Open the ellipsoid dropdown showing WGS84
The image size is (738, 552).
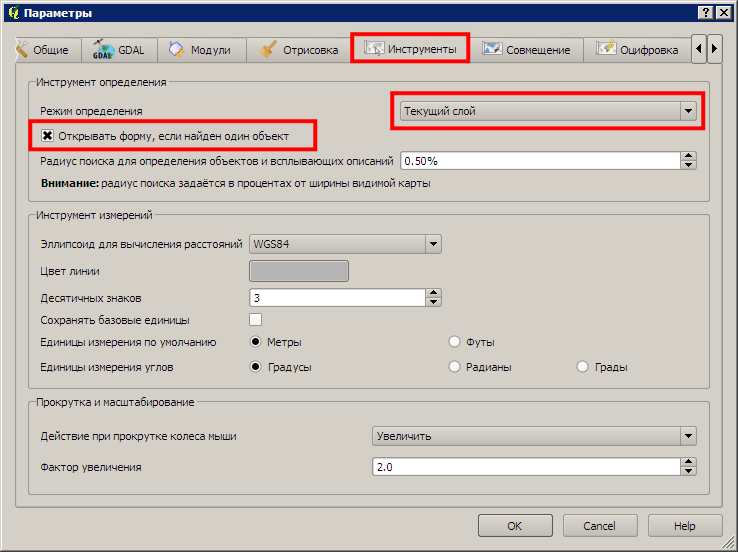[345, 244]
